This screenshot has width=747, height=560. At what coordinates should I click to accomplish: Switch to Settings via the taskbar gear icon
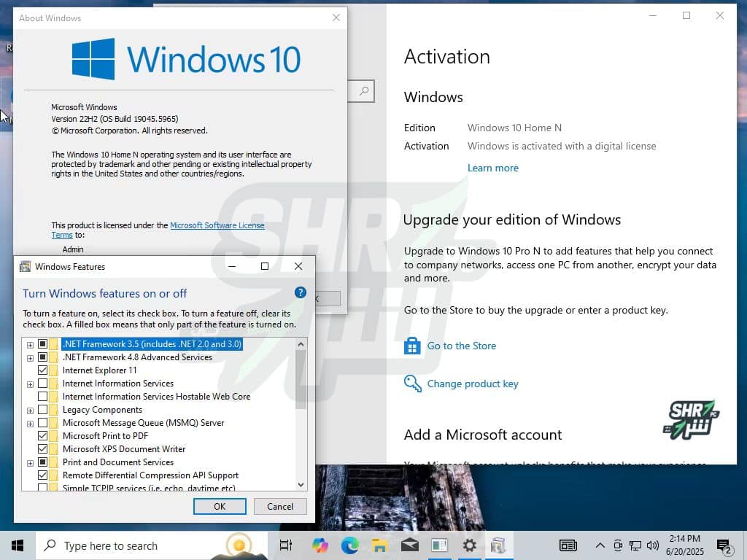pyautogui.click(x=469, y=545)
